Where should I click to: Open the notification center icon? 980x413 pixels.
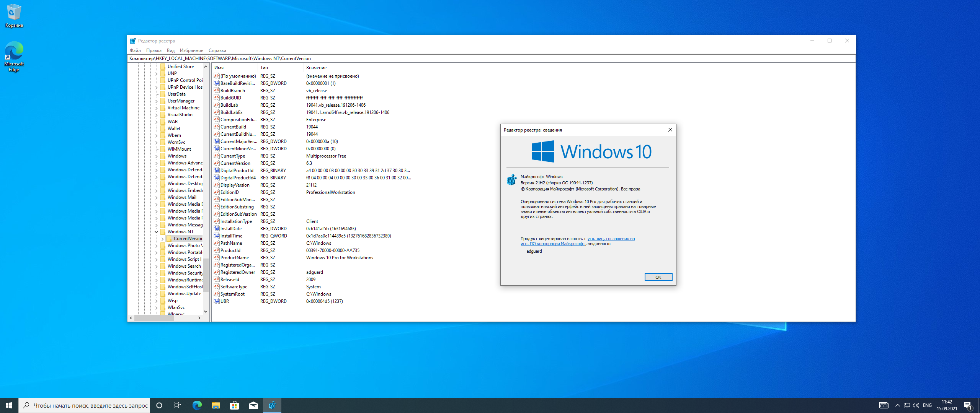[968, 406]
